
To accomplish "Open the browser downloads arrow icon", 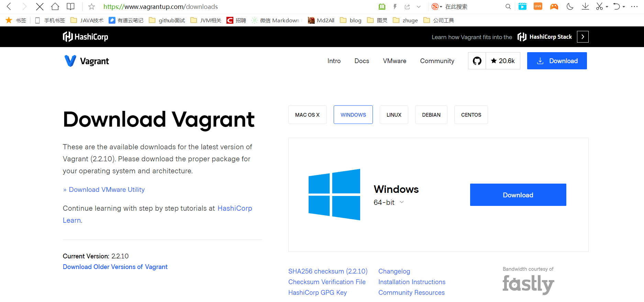I will 585,7.
